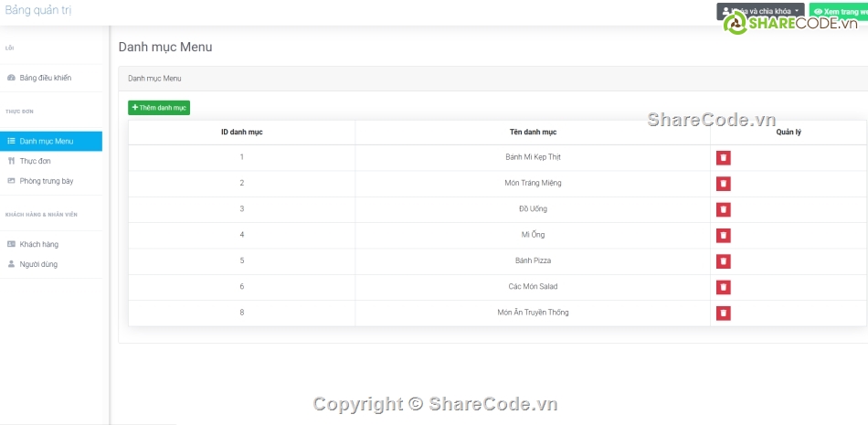Click the Thêm danh mục button
This screenshot has height=425, width=868.
[159, 108]
